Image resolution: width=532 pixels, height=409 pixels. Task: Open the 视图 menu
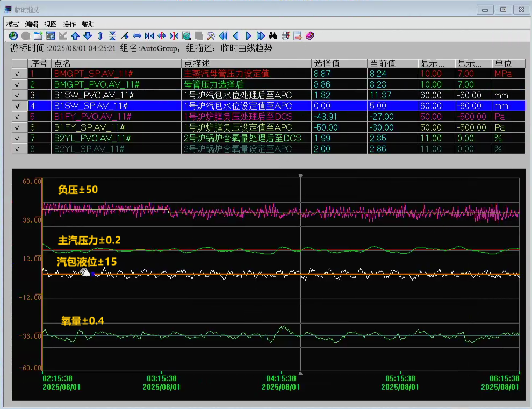pos(51,24)
